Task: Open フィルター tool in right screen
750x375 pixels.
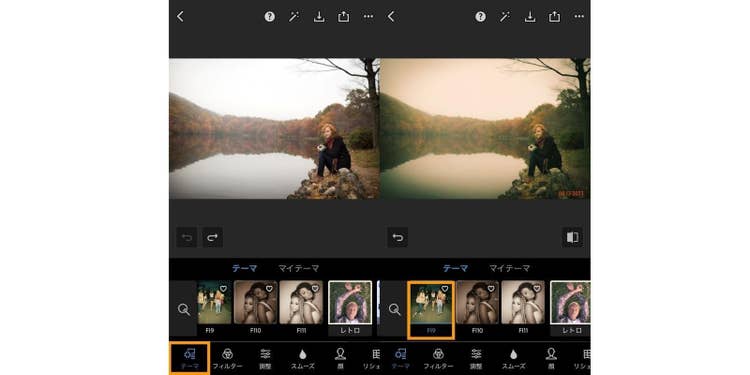Action: point(438,359)
